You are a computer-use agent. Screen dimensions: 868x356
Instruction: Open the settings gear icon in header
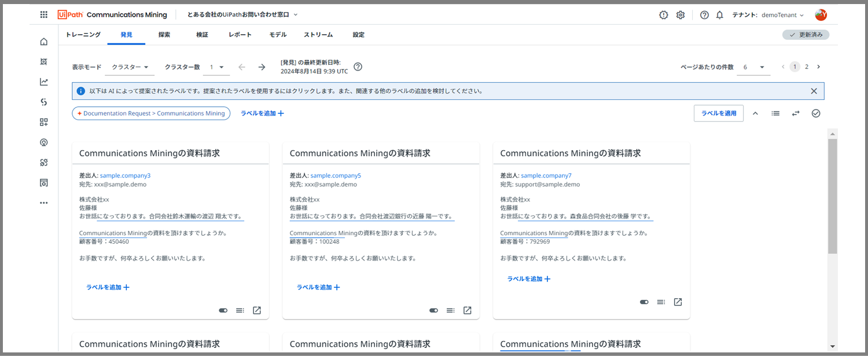pyautogui.click(x=681, y=15)
